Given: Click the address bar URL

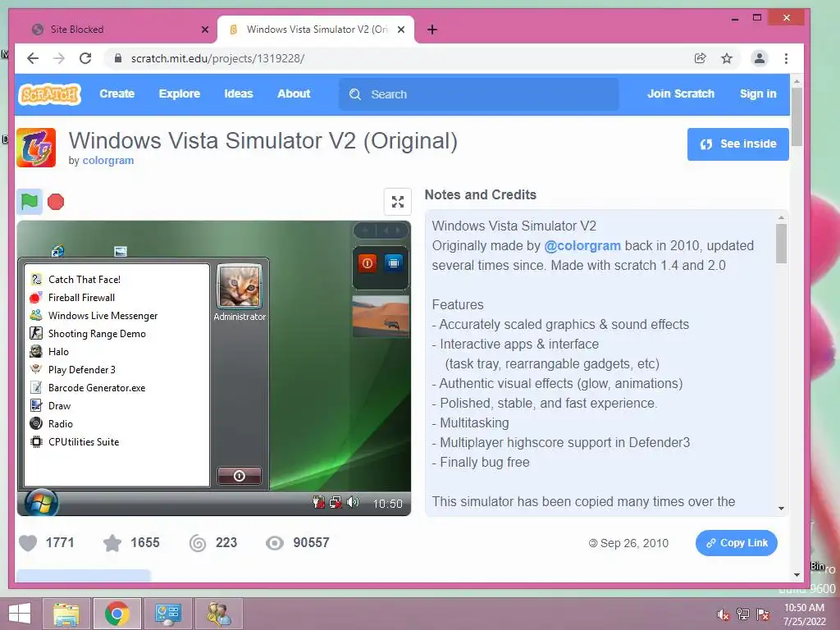Looking at the screenshot, I should coord(217,58).
